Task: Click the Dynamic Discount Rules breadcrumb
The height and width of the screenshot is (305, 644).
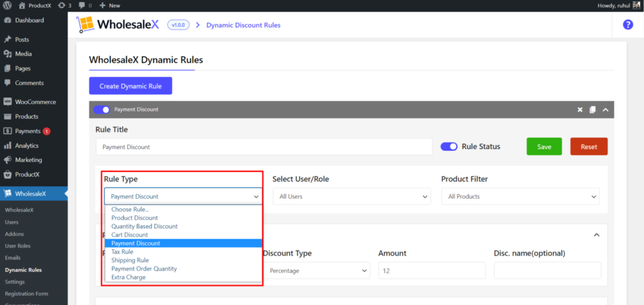Action: (243, 25)
